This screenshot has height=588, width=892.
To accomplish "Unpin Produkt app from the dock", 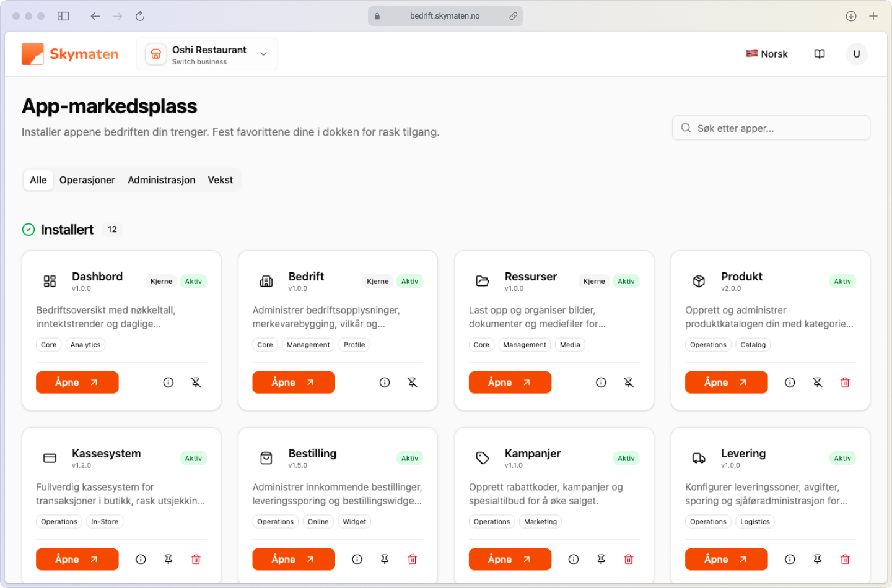I will (817, 383).
